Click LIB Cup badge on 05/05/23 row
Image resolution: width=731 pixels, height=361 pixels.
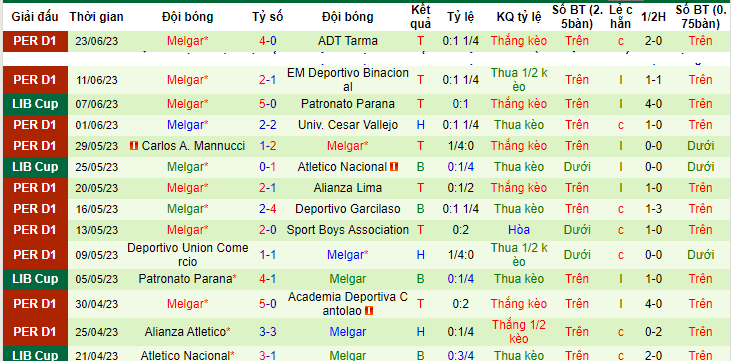tap(35, 279)
